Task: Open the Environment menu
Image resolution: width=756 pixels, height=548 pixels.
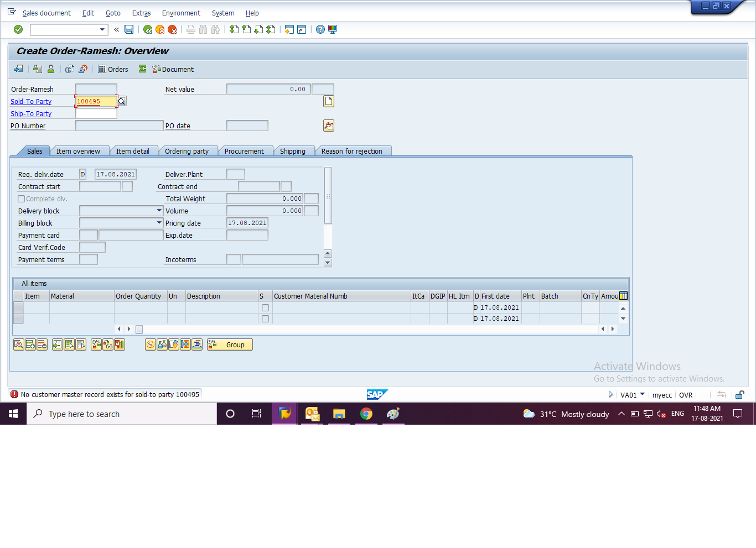Action: coord(181,13)
